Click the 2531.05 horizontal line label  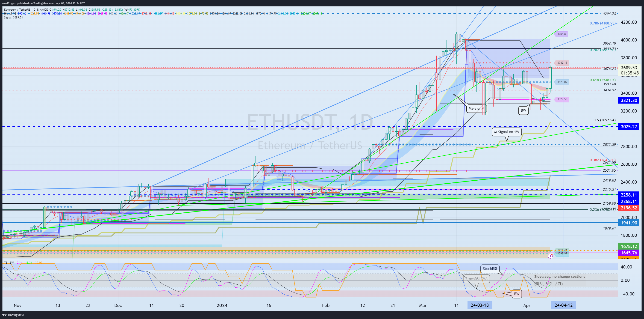(609, 170)
